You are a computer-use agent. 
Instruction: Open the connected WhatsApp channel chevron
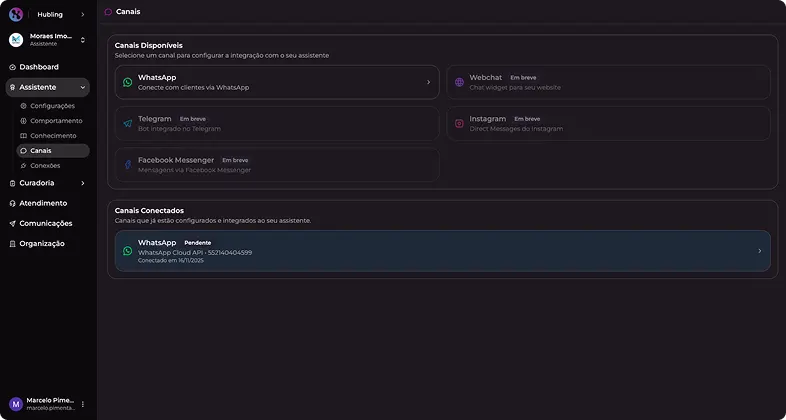pyautogui.click(x=759, y=251)
